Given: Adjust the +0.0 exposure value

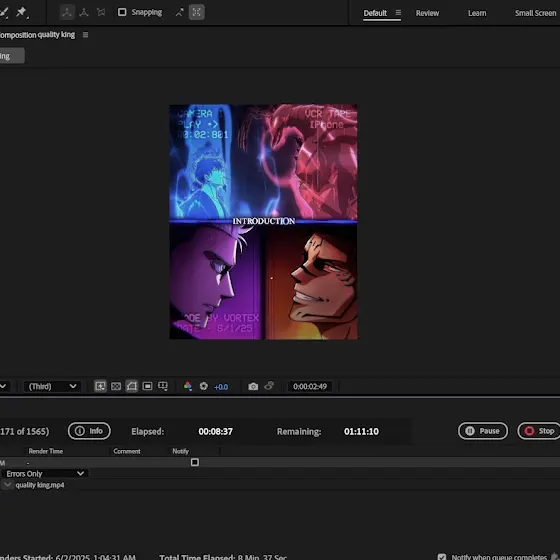Looking at the screenshot, I should pyautogui.click(x=221, y=387).
